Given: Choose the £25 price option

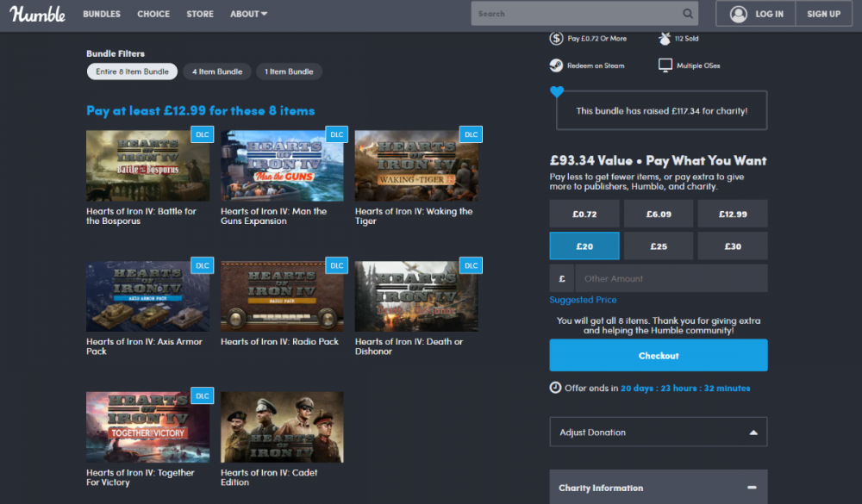Looking at the screenshot, I should click(659, 246).
